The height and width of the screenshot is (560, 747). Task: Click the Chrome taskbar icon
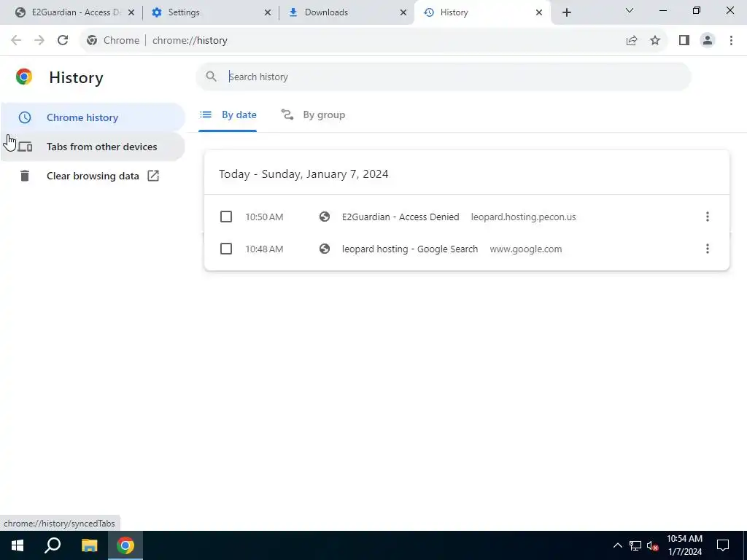coord(125,545)
